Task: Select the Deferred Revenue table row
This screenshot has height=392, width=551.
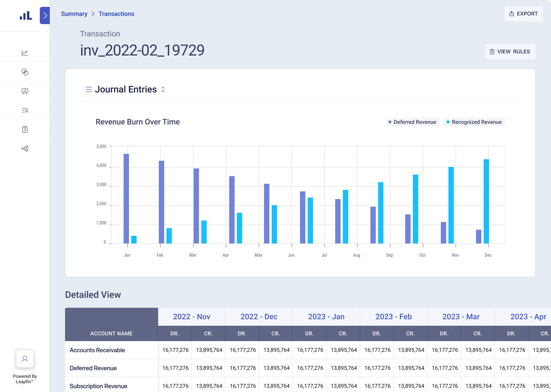Action: pos(93,368)
